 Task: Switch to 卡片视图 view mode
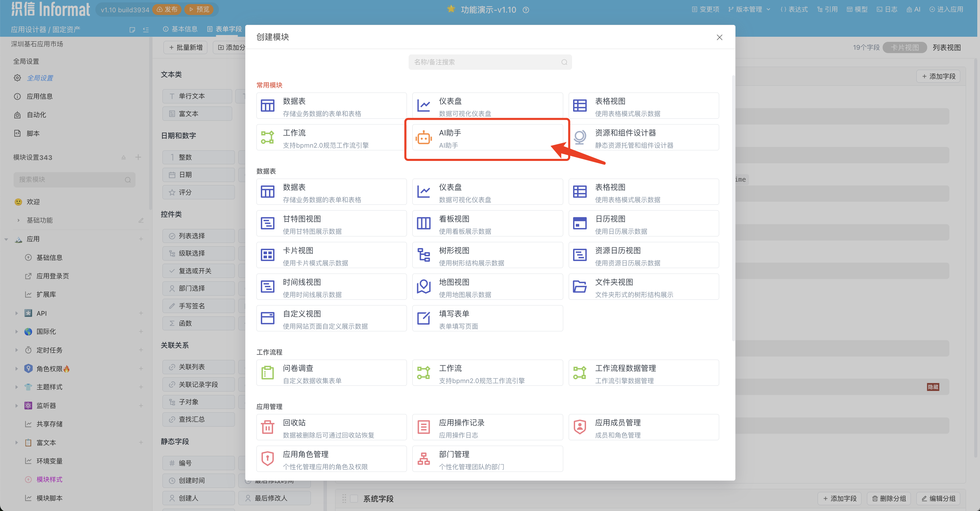(904, 48)
